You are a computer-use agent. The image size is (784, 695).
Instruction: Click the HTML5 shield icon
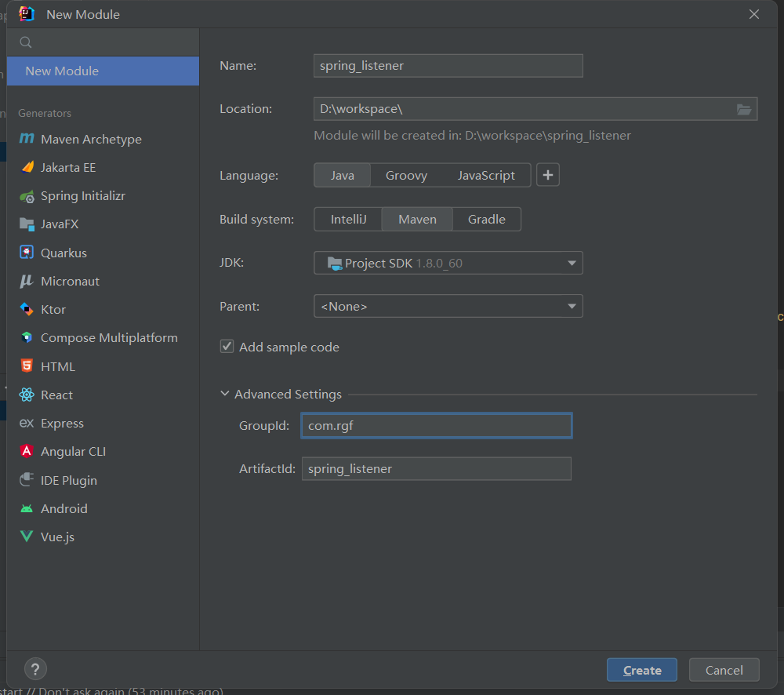point(27,366)
